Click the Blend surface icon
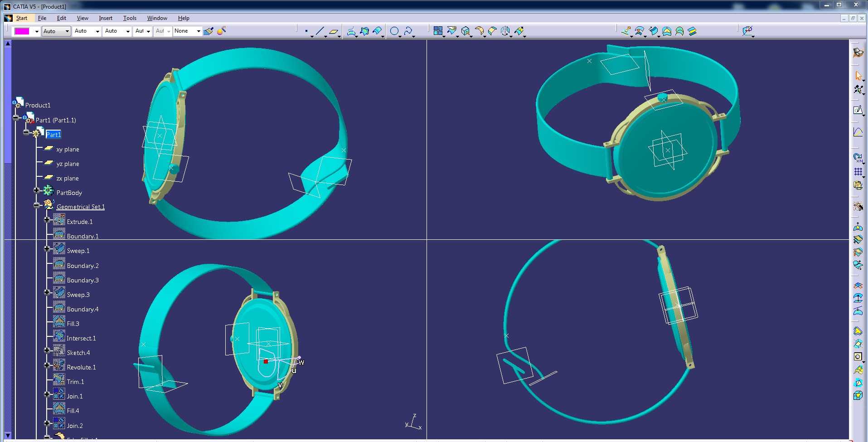868x442 pixels. 692,31
